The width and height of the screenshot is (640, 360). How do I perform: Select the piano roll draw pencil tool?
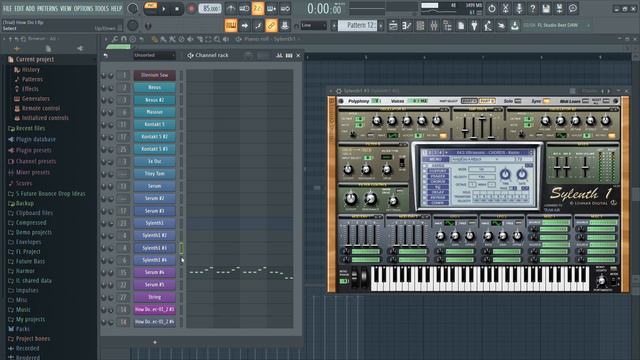[155, 39]
